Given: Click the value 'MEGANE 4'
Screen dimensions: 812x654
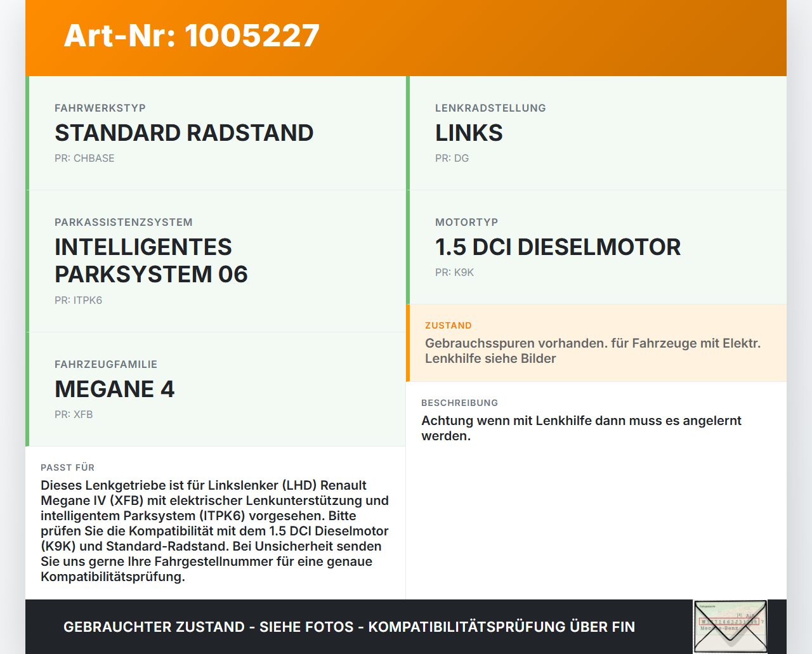Looking at the screenshot, I should pos(114,389).
